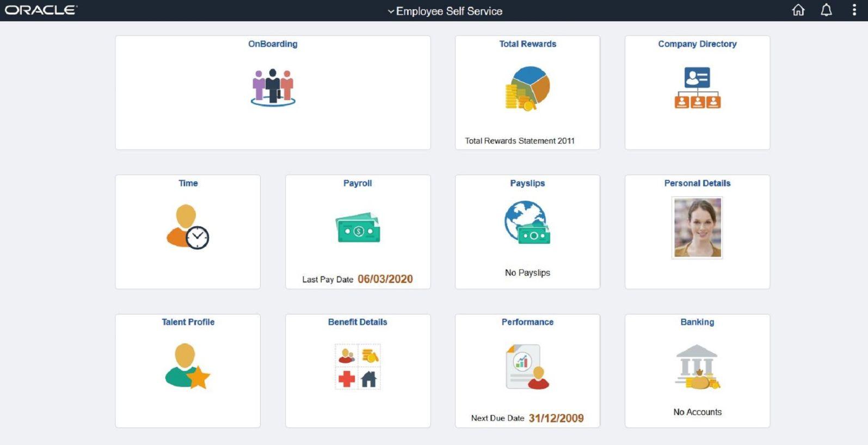Viewport: 868px width, 445px height.
Task: Open the Benefit Details grid icon
Action: pyautogui.click(x=358, y=367)
